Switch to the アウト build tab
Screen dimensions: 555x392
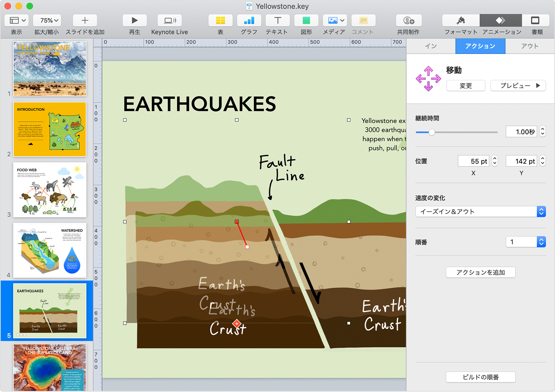click(530, 46)
